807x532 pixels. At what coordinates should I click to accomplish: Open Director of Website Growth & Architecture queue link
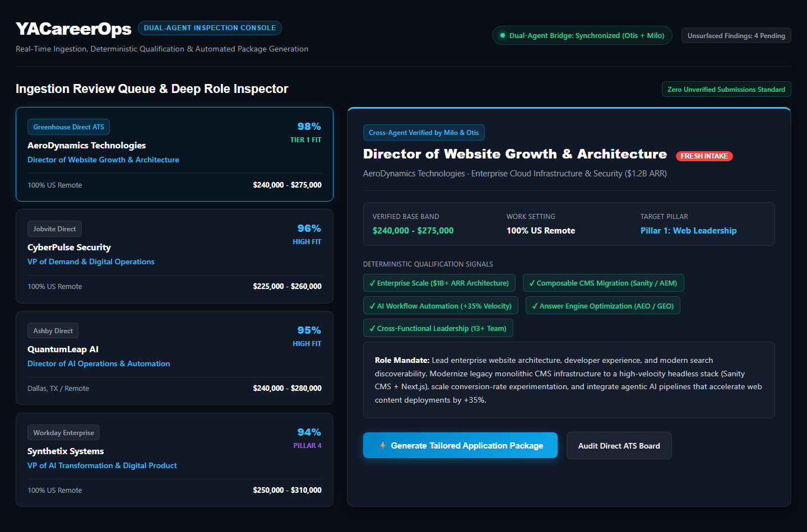[x=103, y=160]
